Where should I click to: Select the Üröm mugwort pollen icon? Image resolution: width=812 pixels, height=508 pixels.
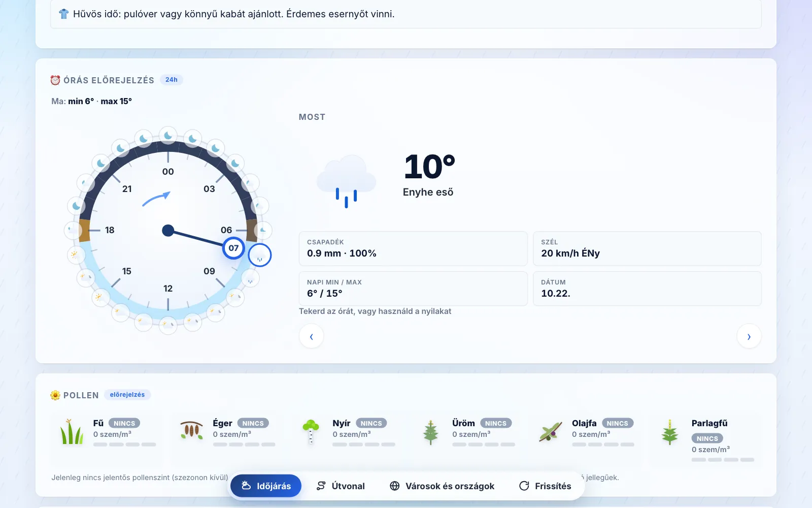(430, 432)
